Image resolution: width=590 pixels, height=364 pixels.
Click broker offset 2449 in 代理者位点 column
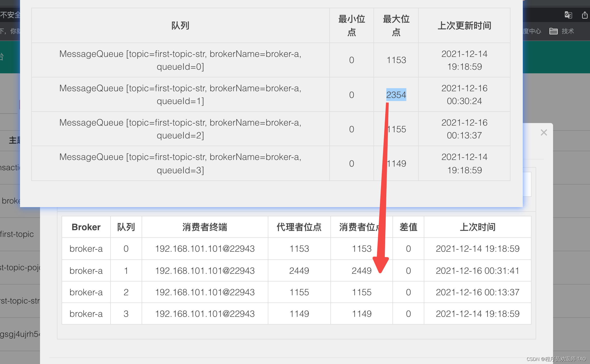point(299,271)
